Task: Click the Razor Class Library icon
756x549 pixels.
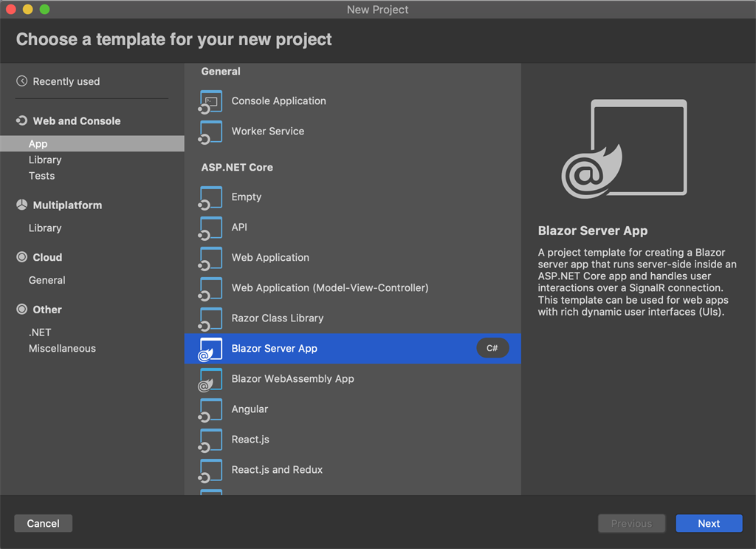Action: pos(210,318)
